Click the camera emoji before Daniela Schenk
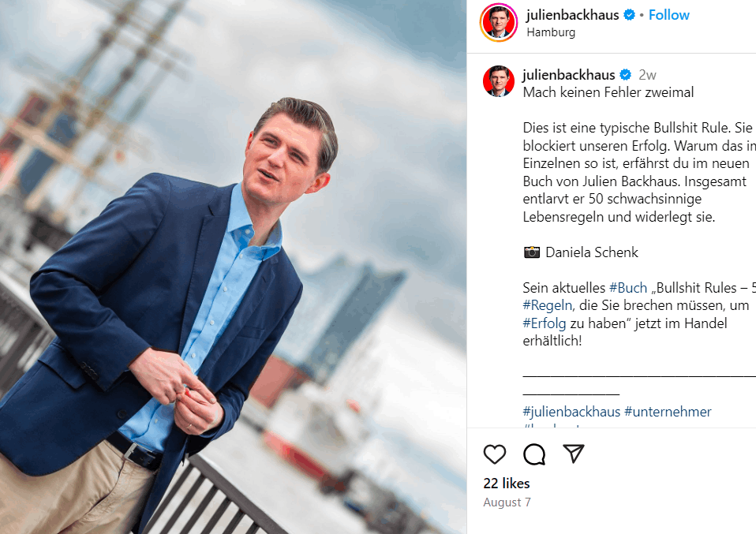Image resolution: width=756 pixels, height=534 pixels. pyautogui.click(x=532, y=252)
